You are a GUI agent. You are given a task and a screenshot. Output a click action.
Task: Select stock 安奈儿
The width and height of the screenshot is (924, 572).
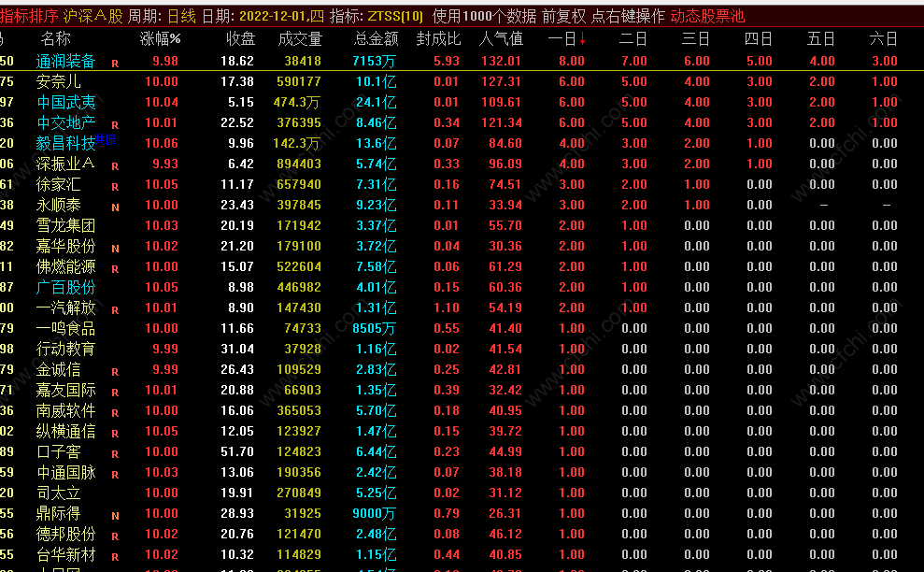click(x=58, y=81)
